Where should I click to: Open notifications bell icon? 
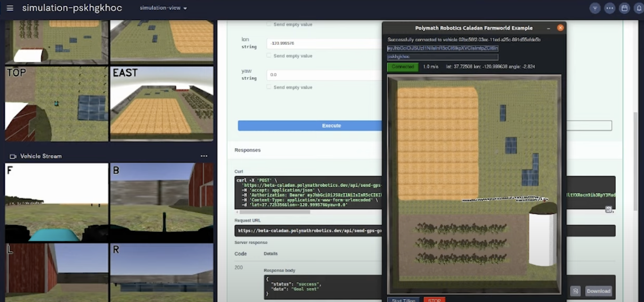pos(639,8)
